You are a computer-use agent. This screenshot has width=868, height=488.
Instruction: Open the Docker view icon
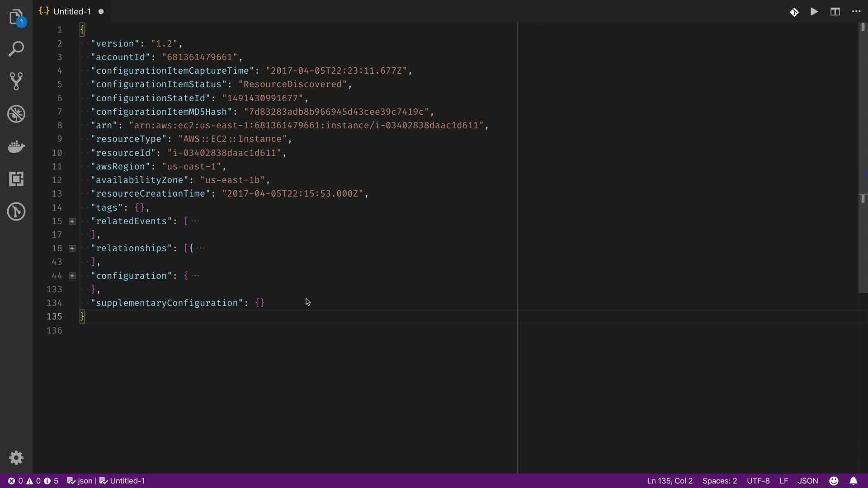[16, 146]
